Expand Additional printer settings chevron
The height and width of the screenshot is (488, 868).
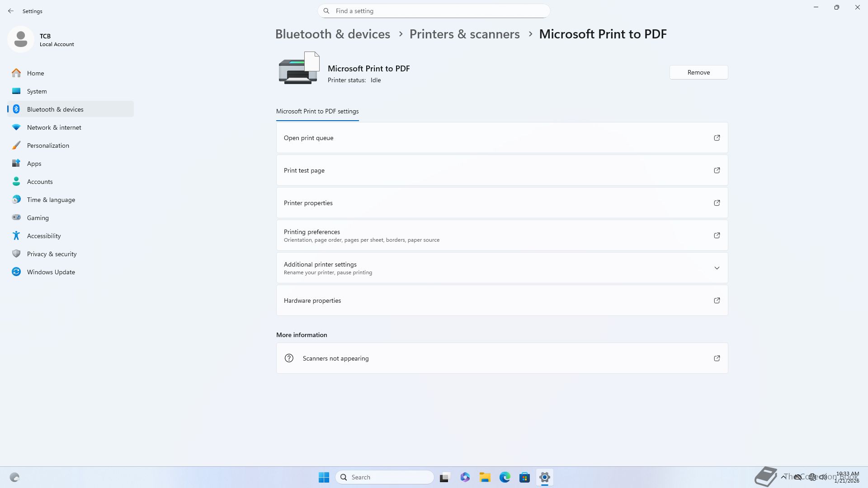click(x=717, y=268)
